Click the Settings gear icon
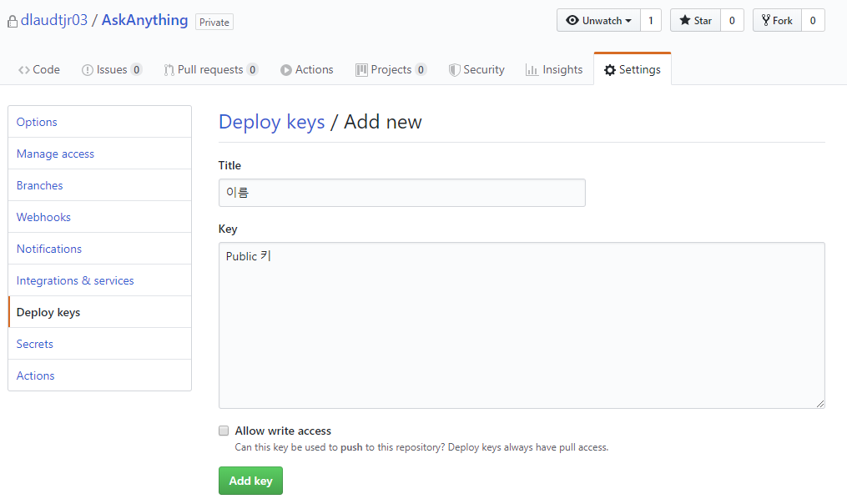This screenshot has height=504, width=847. tap(610, 70)
